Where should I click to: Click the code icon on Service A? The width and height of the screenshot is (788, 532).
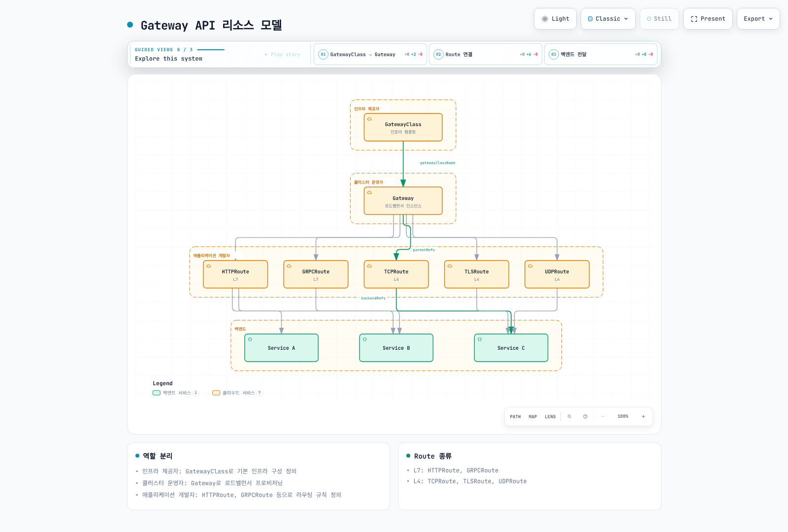tap(250, 339)
